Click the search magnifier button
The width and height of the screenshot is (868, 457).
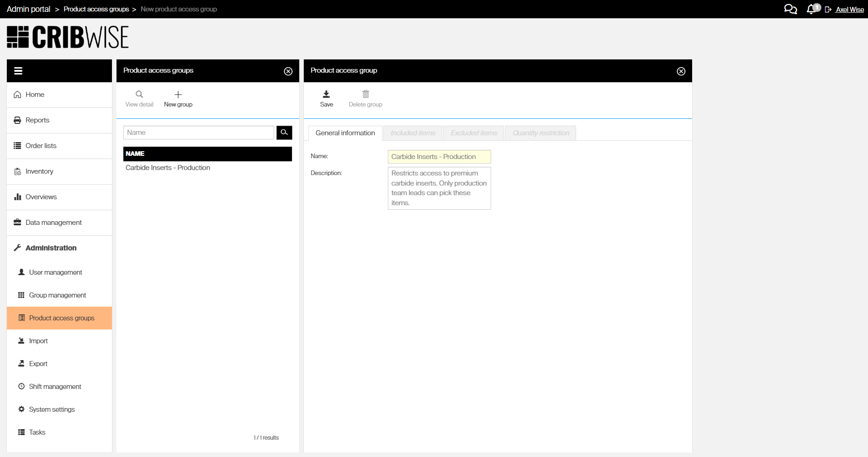click(x=284, y=133)
